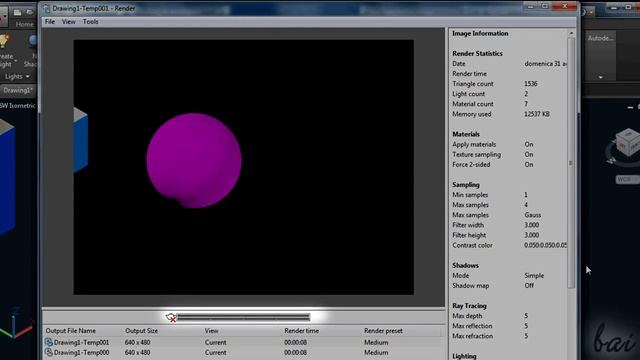
Task: Close the Render window
Action: tap(565, 6)
